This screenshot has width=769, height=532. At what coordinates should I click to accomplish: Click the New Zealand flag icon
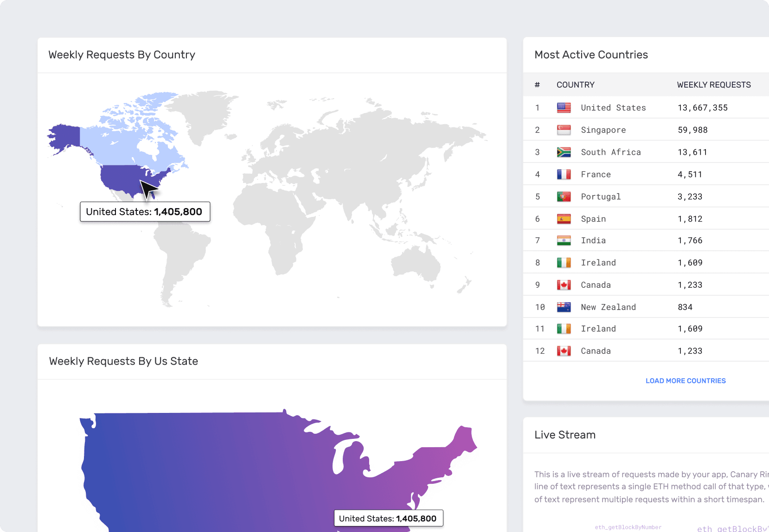pyautogui.click(x=564, y=307)
